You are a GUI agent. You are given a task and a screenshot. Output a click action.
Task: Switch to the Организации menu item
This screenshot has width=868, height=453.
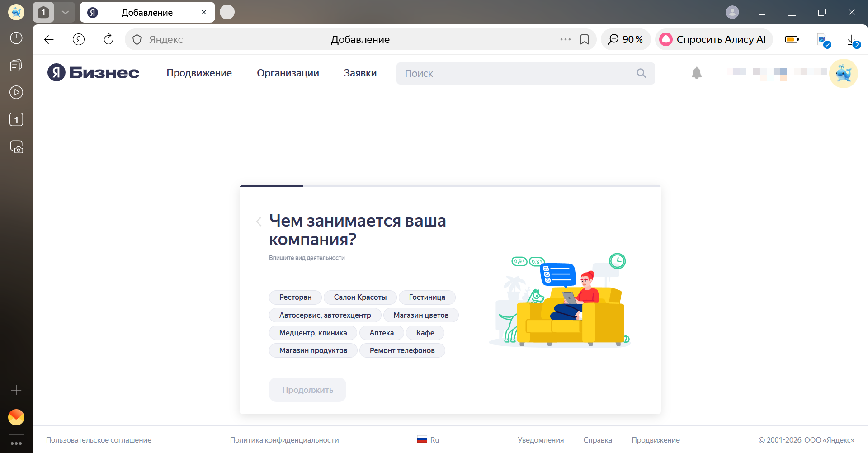pyautogui.click(x=288, y=73)
